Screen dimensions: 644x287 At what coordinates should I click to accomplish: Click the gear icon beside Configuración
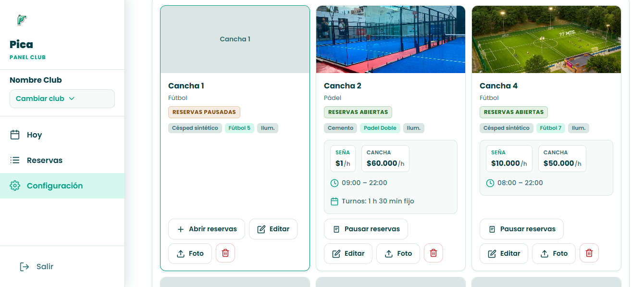[x=15, y=186]
